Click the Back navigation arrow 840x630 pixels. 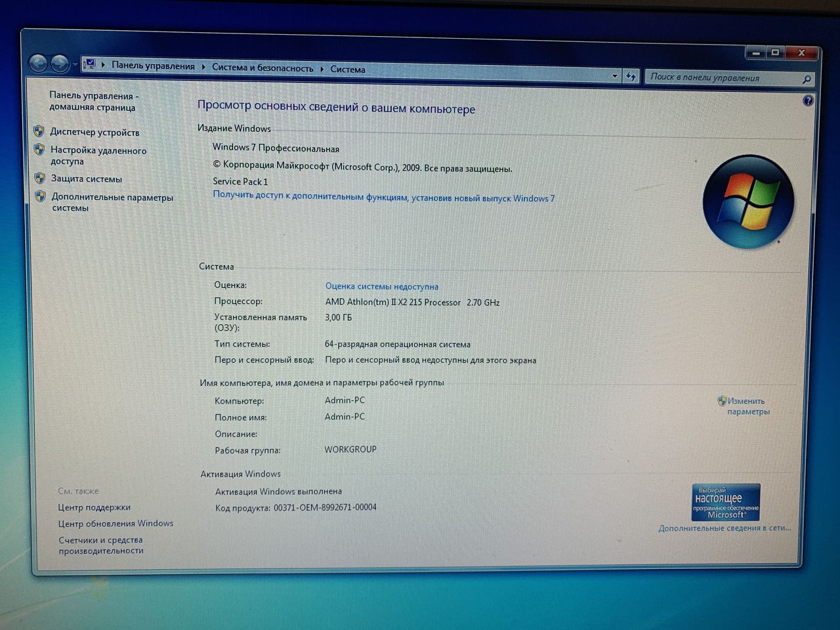[39, 63]
